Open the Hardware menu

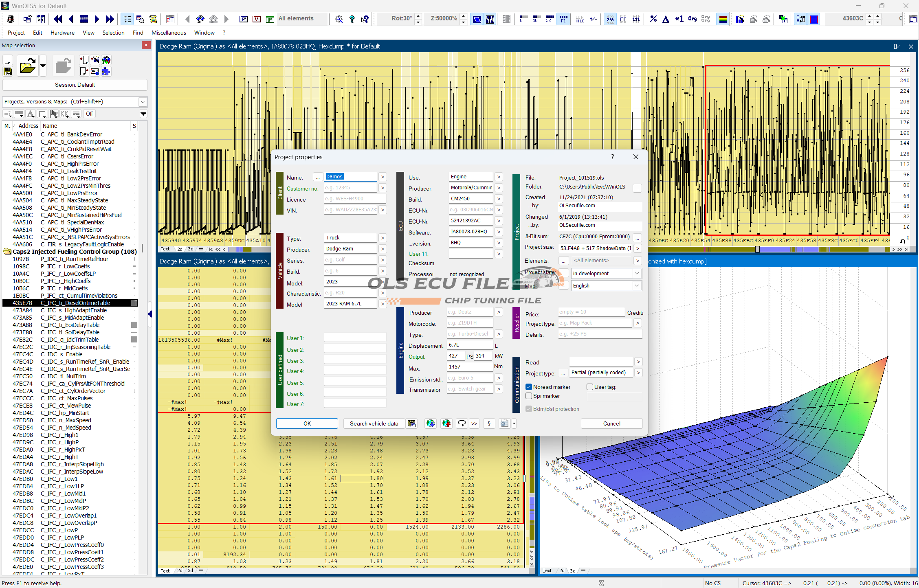click(x=62, y=33)
